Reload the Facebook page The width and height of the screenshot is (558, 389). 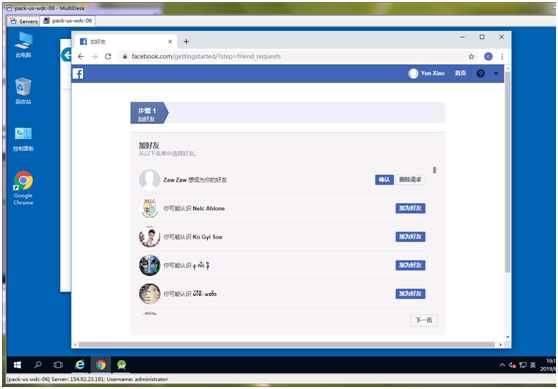point(108,57)
